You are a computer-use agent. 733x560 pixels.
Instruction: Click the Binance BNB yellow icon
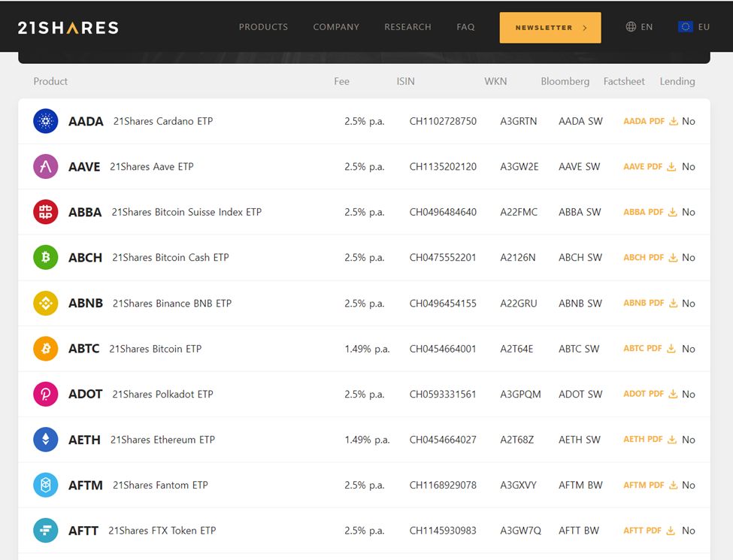click(x=46, y=304)
